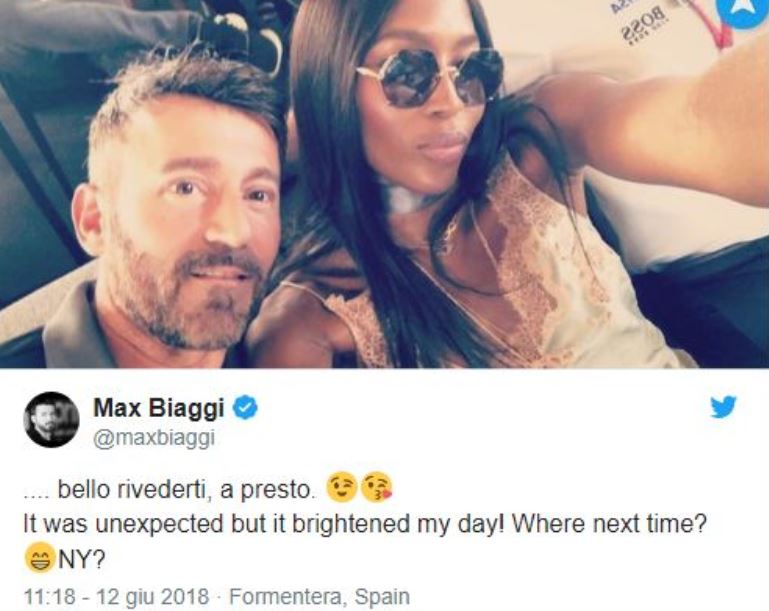Click the blue star icon in the photo corner
Viewport: 769px width, 611px height.
(746, 11)
